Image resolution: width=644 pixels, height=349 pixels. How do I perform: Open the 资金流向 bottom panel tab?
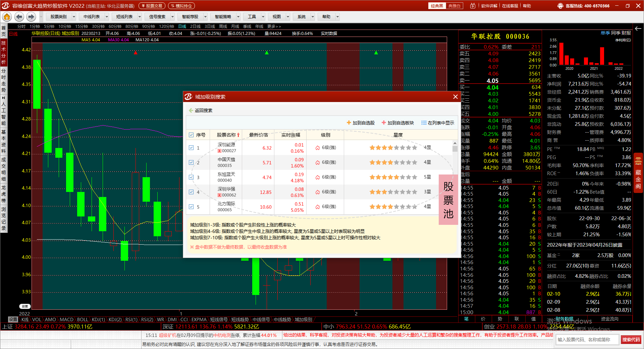tap(609, 319)
